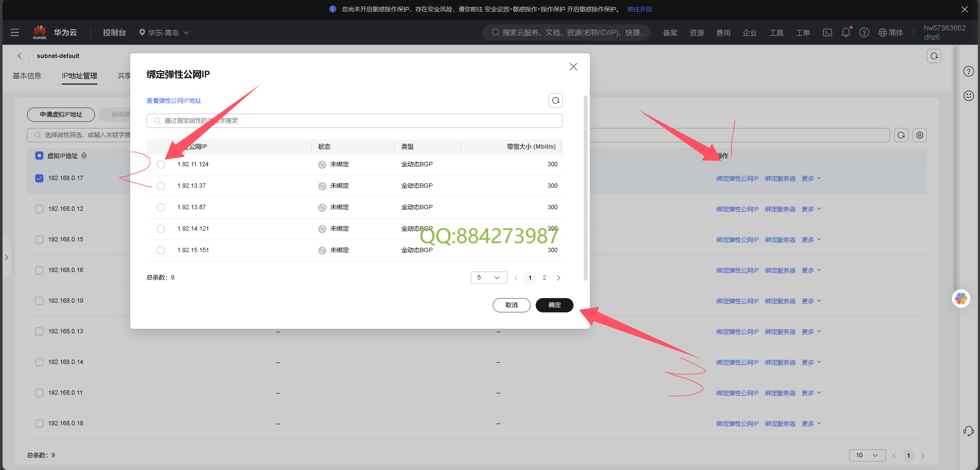Click 绑定弹性公网IP for 192.168.0.11
This screenshot has height=470, width=980.
pyautogui.click(x=737, y=393)
